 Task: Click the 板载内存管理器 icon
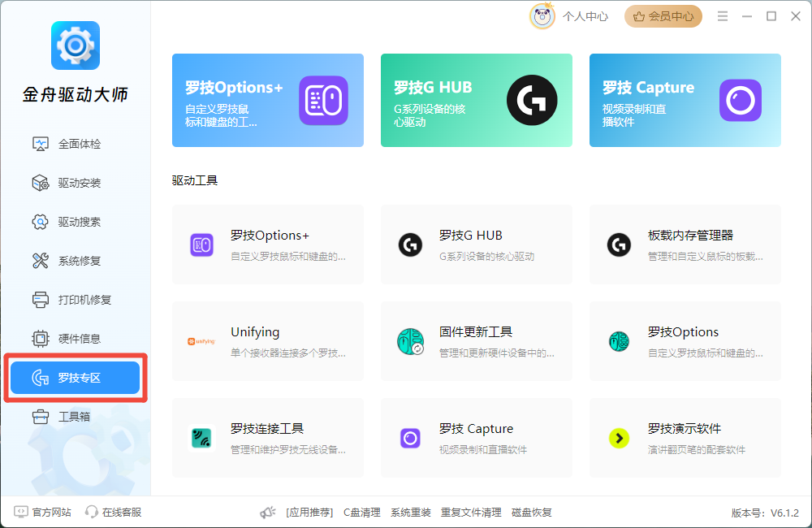click(619, 245)
